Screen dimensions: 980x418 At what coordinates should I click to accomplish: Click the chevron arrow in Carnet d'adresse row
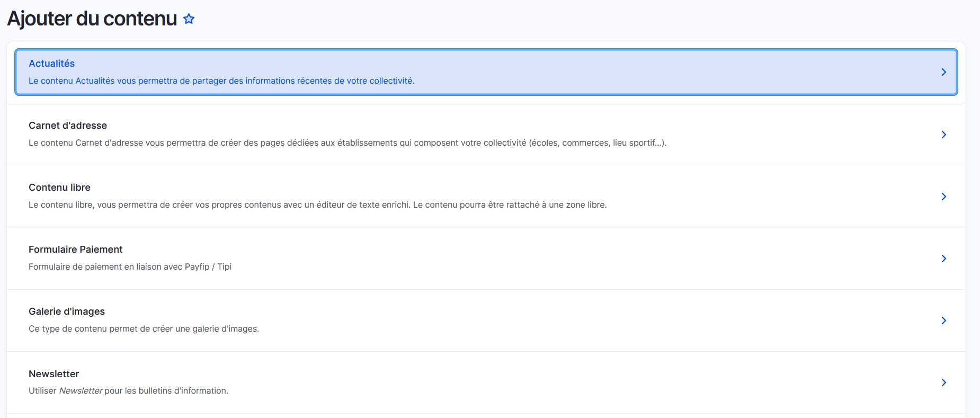click(x=943, y=135)
